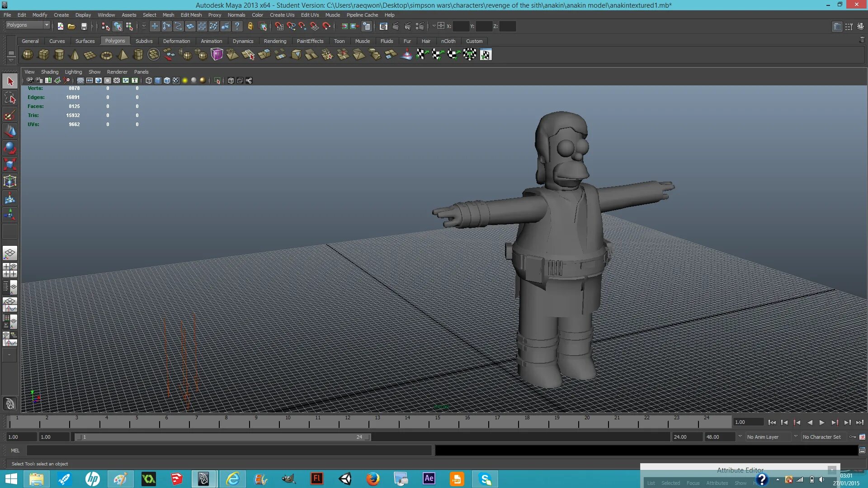This screenshot has width=868, height=488.
Task: Click the range slider bar
Action: 222,437
